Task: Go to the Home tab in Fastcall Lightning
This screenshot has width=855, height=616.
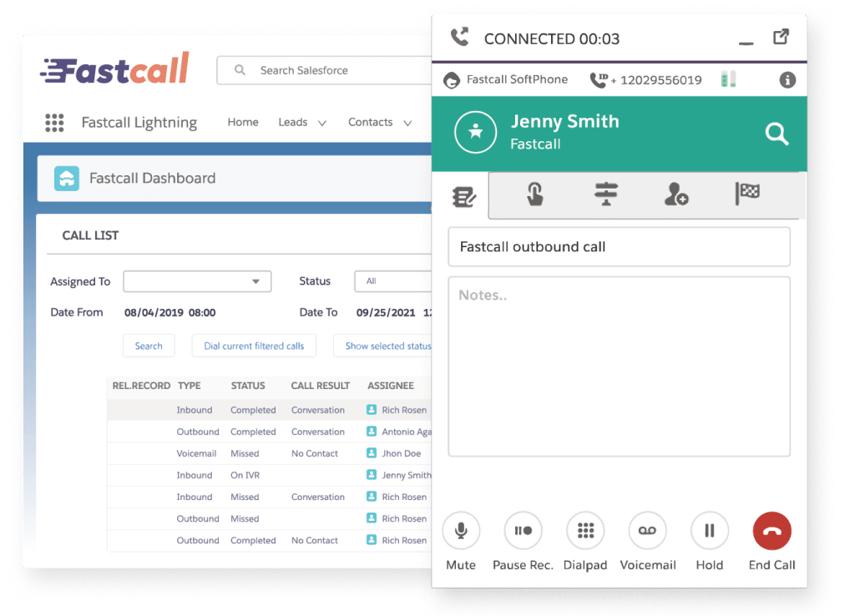Action: coord(242,122)
